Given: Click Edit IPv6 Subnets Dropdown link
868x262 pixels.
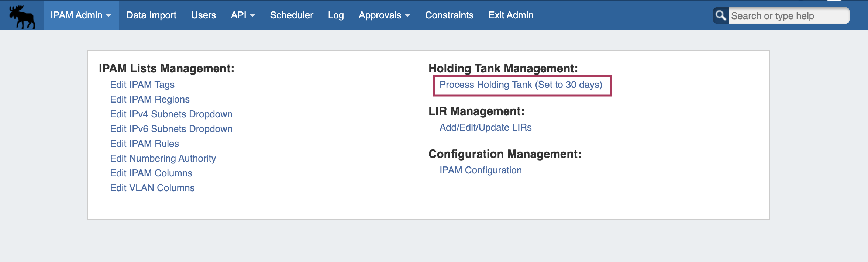Looking at the screenshot, I should 171,129.
